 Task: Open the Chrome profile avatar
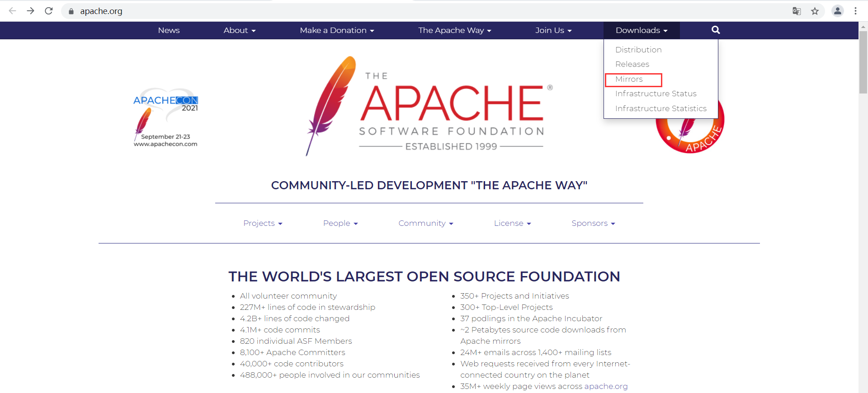(837, 11)
